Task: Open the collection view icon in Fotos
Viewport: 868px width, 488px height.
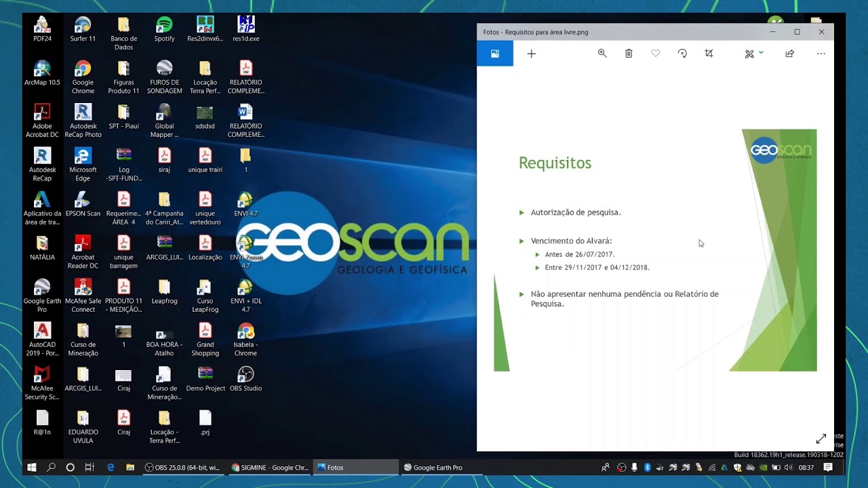Action: pos(495,54)
